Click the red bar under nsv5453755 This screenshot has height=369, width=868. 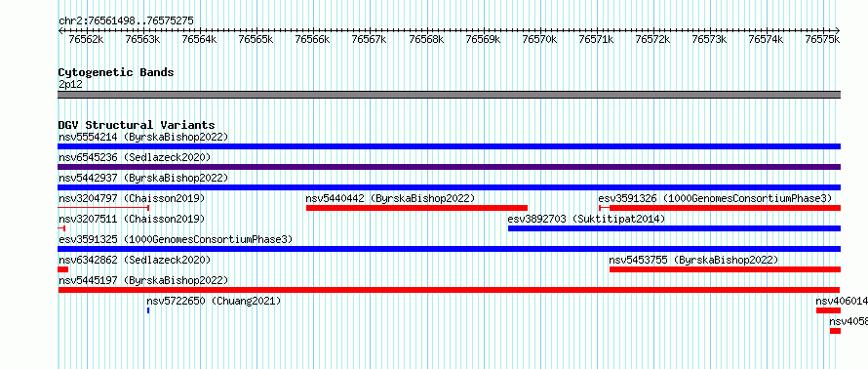726,269
